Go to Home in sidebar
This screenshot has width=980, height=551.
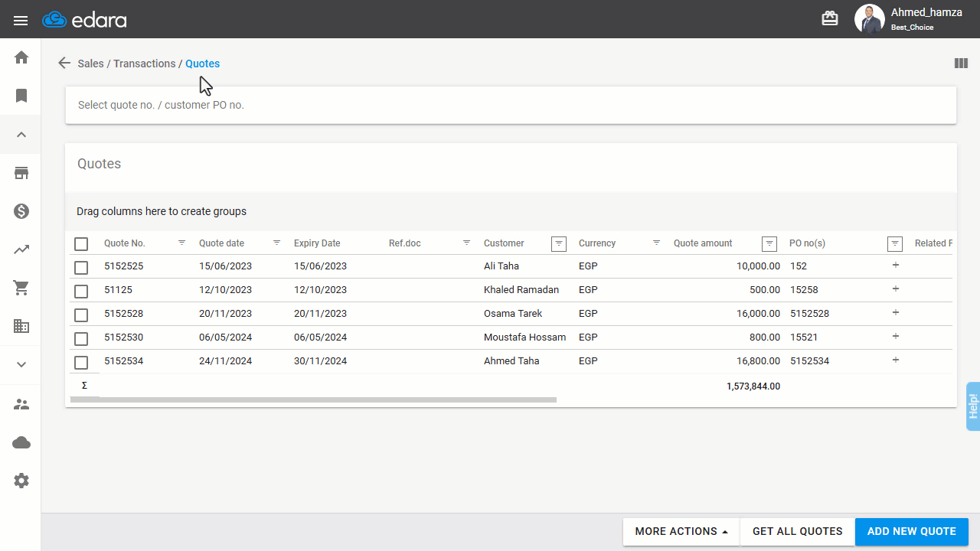21,57
